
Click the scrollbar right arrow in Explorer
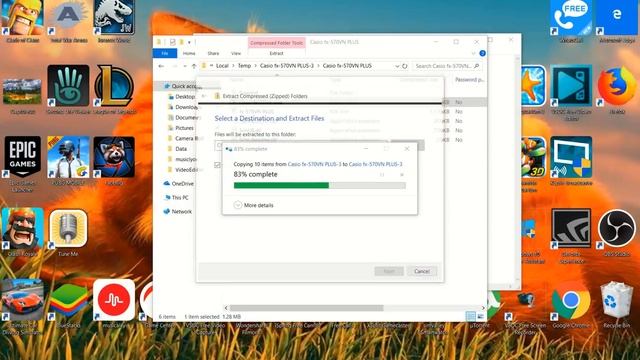click(483, 308)
